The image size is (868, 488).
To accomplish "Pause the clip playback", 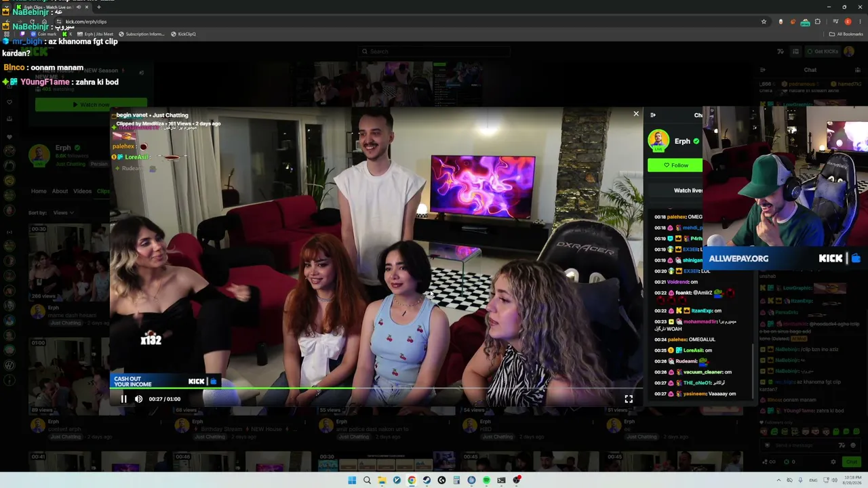I will (123, 399).
